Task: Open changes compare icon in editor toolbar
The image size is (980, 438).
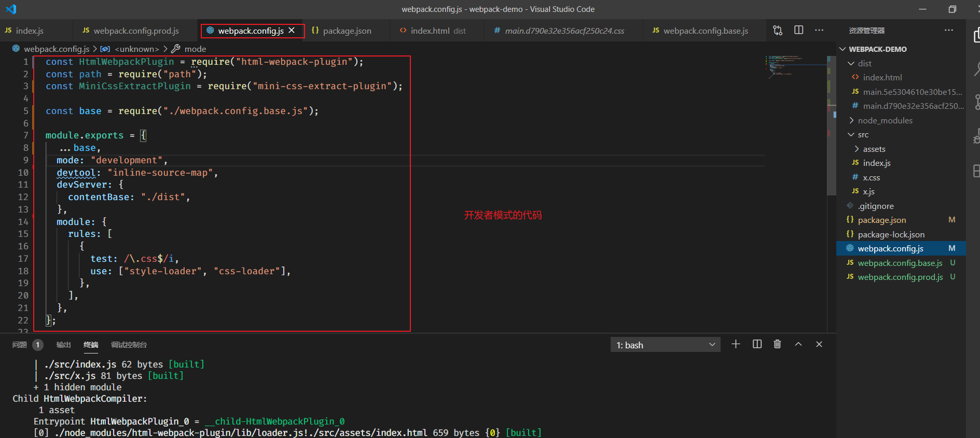Action: point(778,30)
